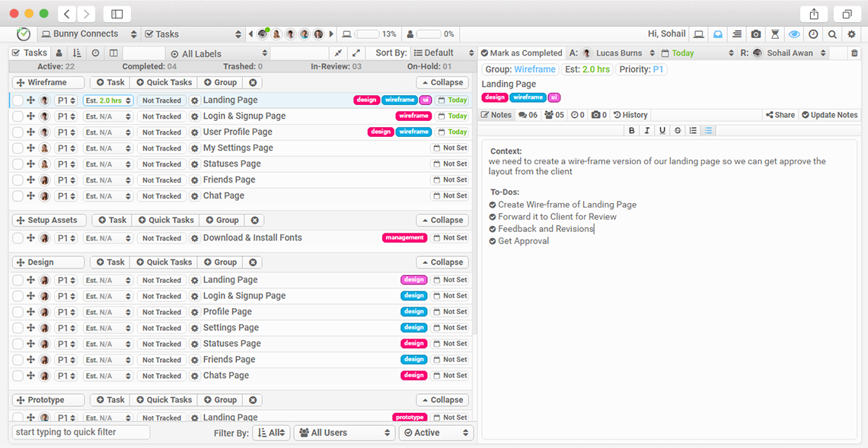Viewport: 868px width, 448px height.
Task: Switch to the Notes tab
Action: tap(496, 115)
